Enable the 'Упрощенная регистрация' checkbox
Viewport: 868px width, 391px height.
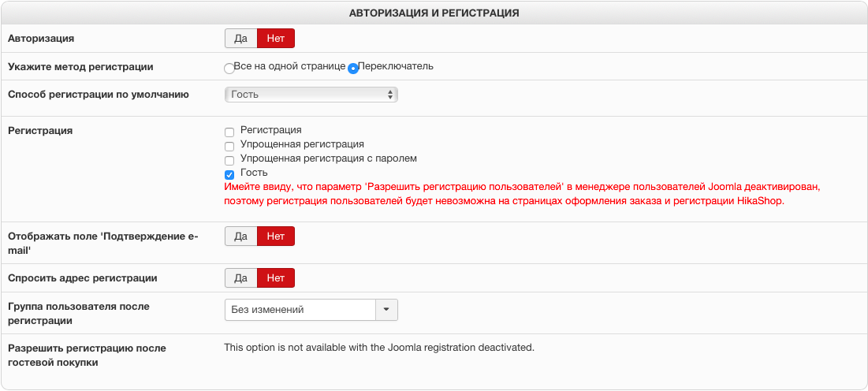tap(229, 146)
